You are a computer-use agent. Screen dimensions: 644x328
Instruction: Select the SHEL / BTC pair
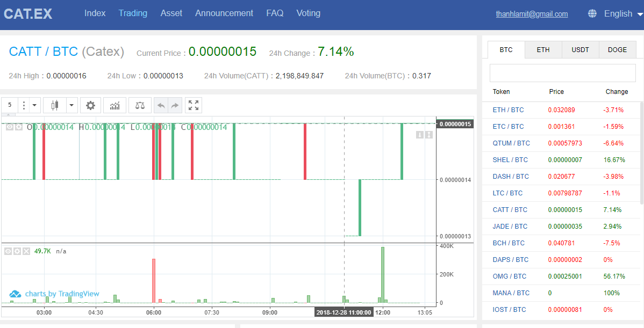point(510,159)
